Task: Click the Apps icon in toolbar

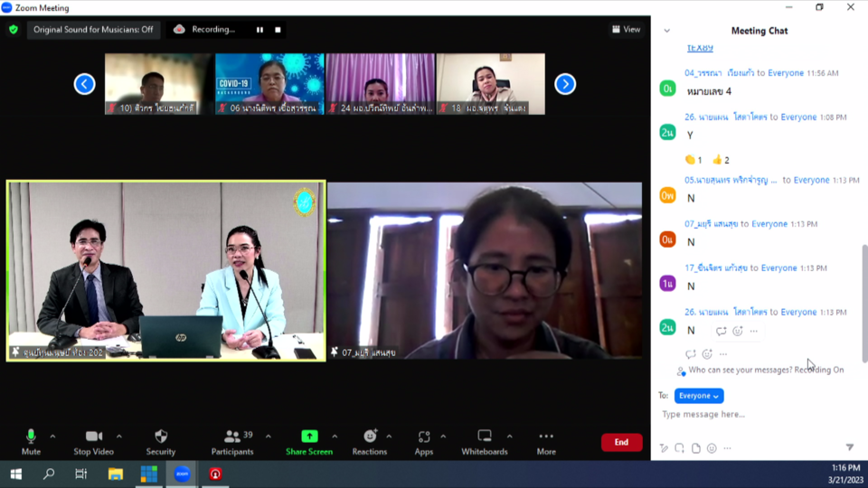Action: tap(424, 441)
